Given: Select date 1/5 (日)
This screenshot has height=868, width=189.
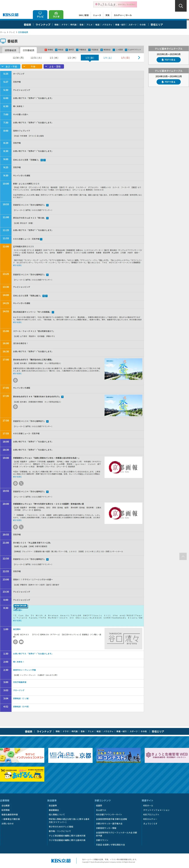Looking at the screenshot, I should (125, 58).
